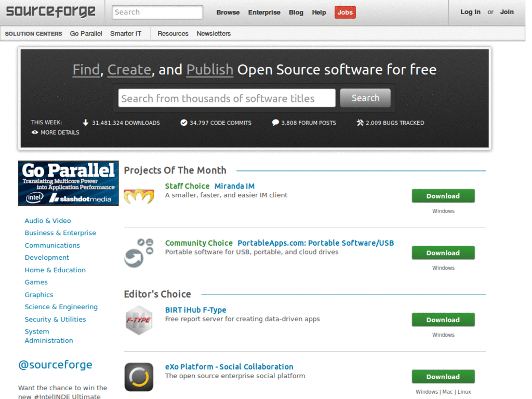The image size is (532, 399).
Task: Browse the System Administration category
Action: (x=49, y=336)
